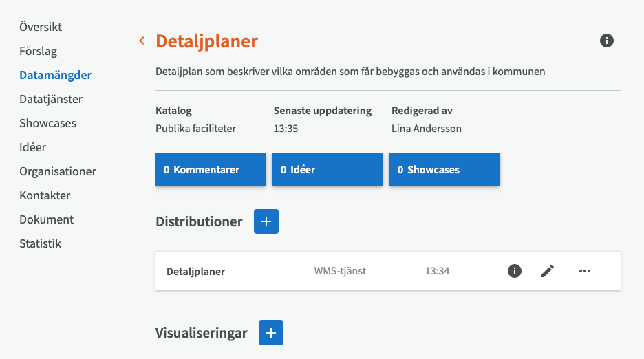Open the dataset info icon at top right
The width and height of the screenshot is (644, 359).
[606, 41]
